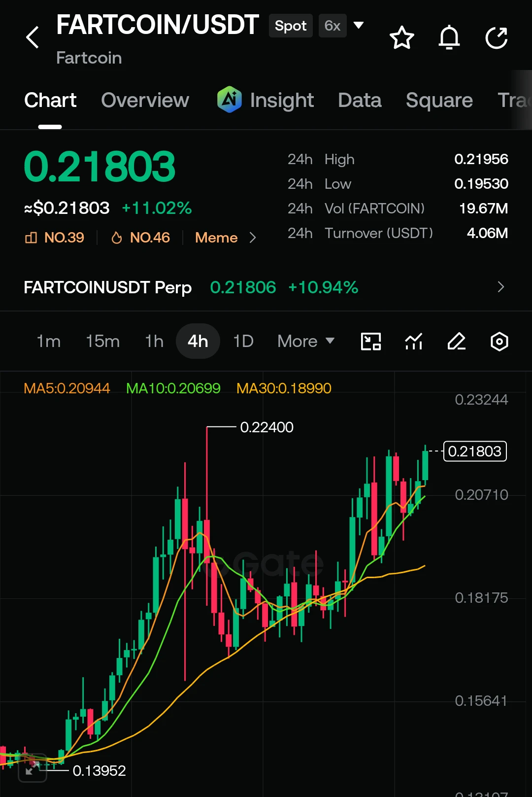Tap the NO.39 ranking tag
532x797 pixels.
(55, 238)
